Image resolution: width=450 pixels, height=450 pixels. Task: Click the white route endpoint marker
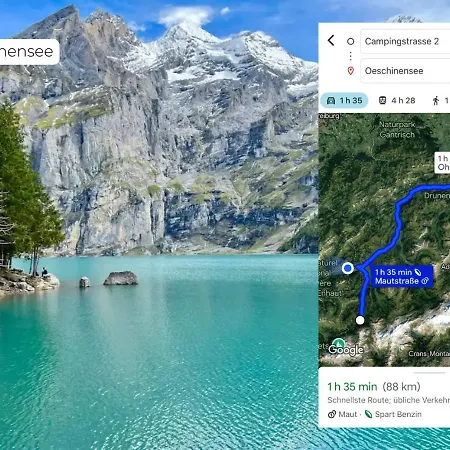(x=360, y=320)
